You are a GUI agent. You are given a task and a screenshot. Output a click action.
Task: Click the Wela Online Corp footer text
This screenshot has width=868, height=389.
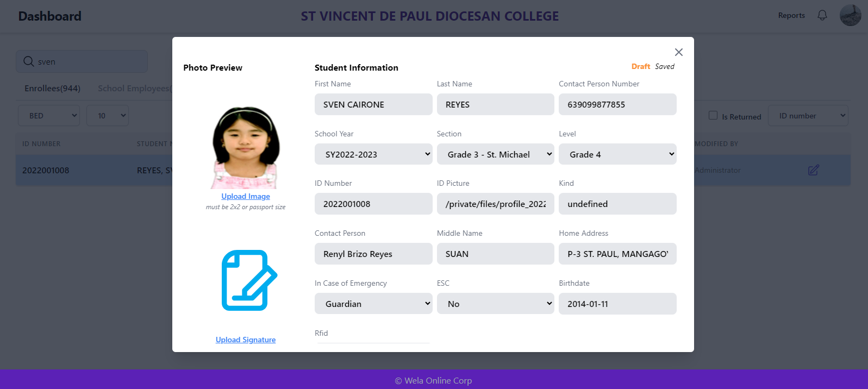point(433,380)
